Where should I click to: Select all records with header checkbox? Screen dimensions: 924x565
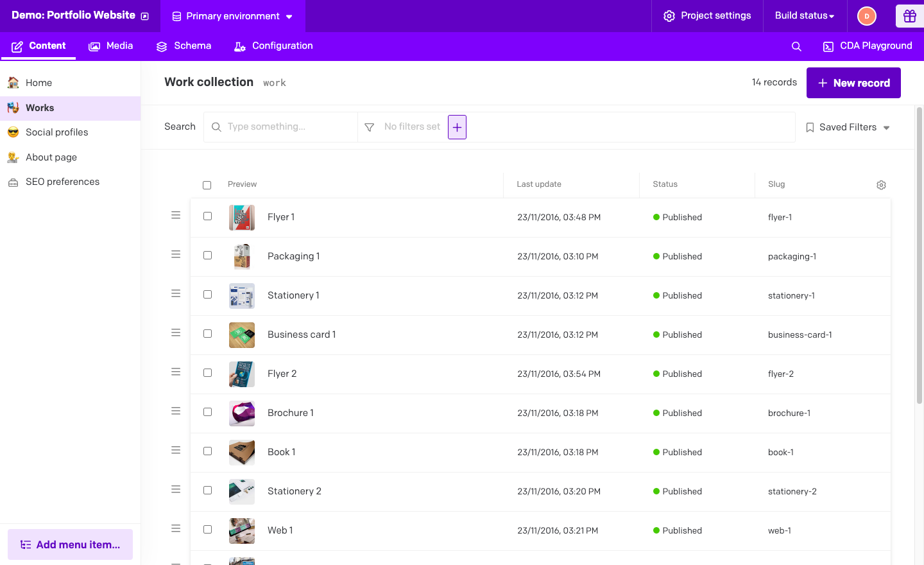(x=207, y=185)
